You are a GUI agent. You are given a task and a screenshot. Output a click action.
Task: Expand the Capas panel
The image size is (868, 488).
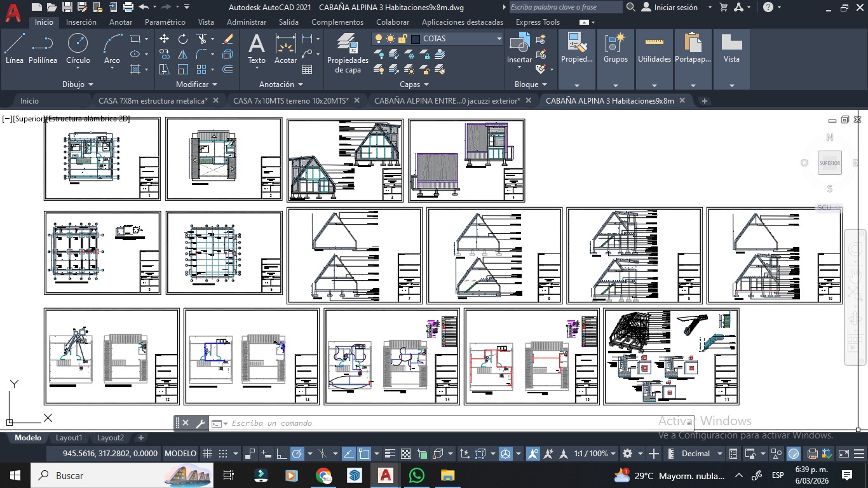pyautogui.click(x=414, y=85)
